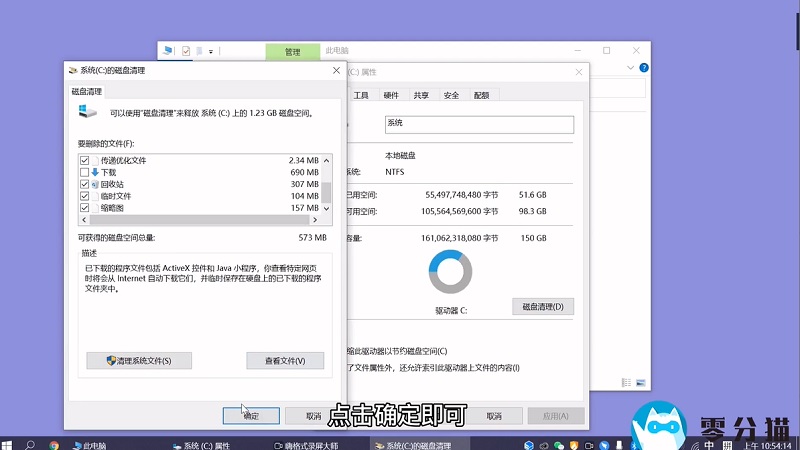Image resolution: width=800 pixels, height=450 pixels.
Task: Click the 查看文件(V) button
Action: (285, 360)
